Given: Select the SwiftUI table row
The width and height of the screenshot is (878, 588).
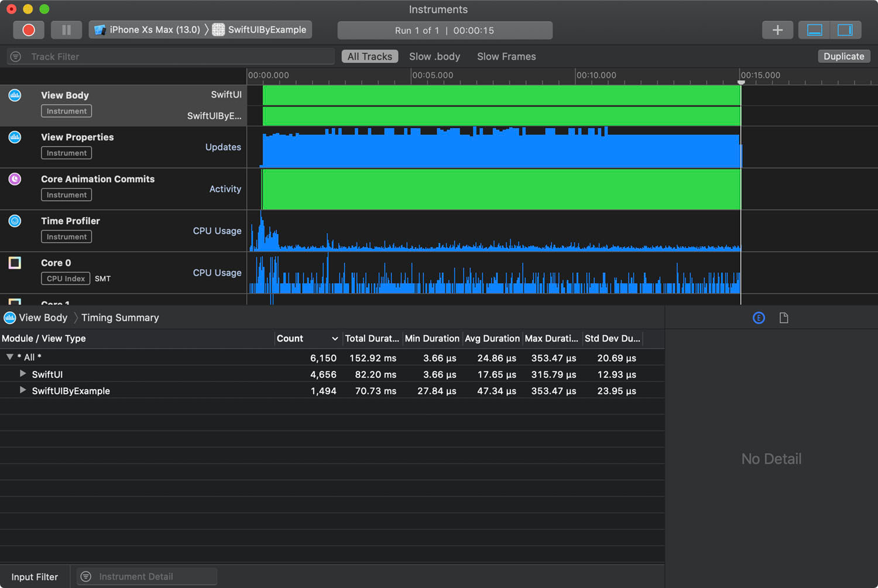Looking at the screenshot, I should pos(332,374).
